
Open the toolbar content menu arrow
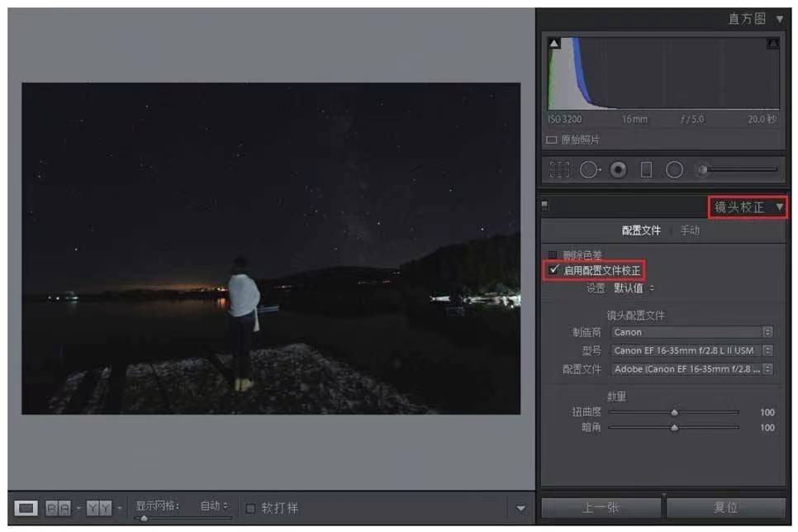pyautogui.click(x=520, y=508)
